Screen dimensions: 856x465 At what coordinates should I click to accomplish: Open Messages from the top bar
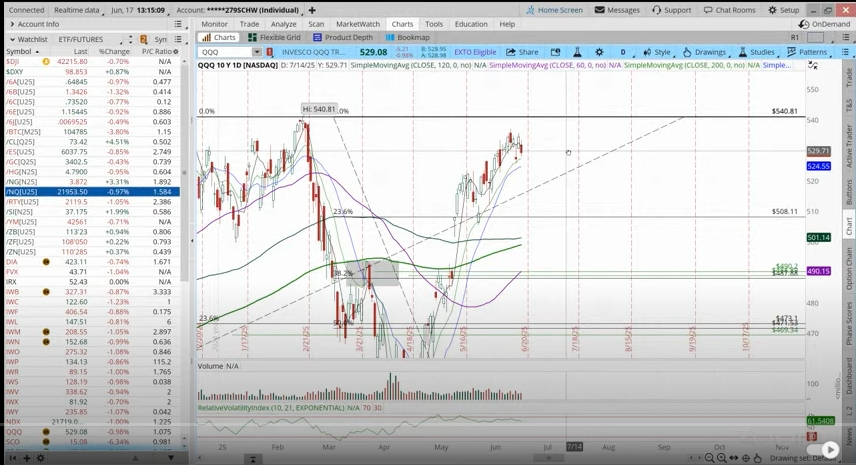tap(617, 10)
